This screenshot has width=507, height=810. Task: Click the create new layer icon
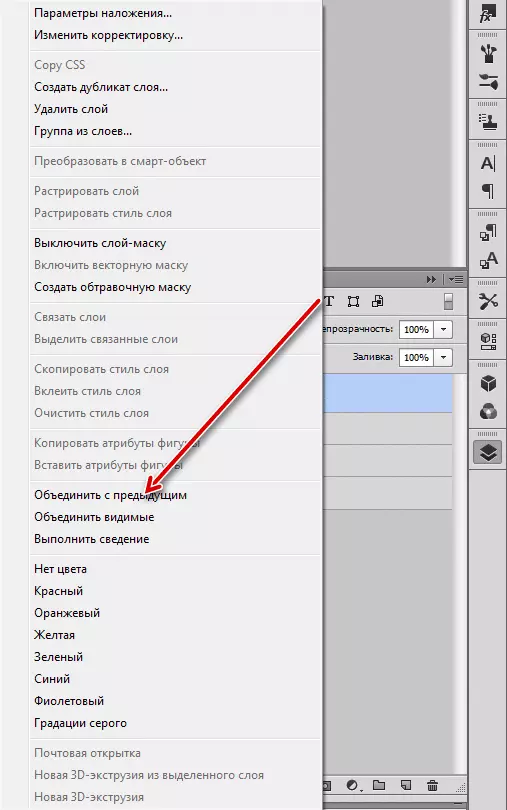406,786
